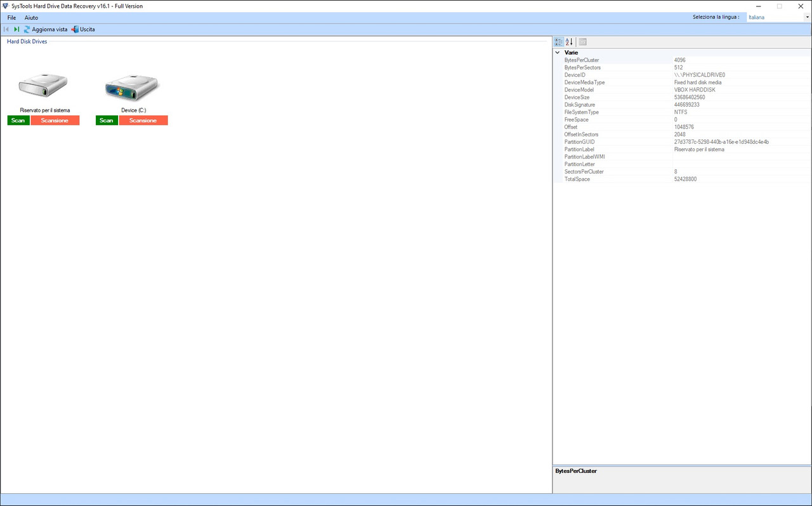Click the 52428800 total space value

[x=686, y=179]
